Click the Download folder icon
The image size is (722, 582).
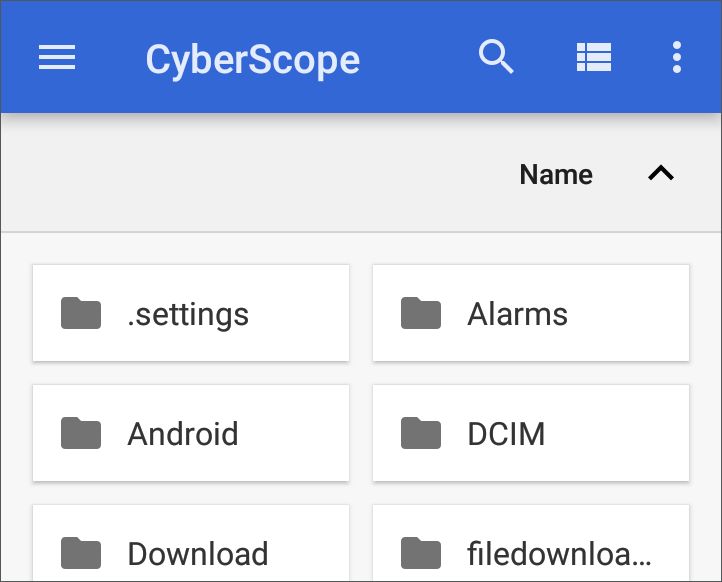(x=81, y=553)
